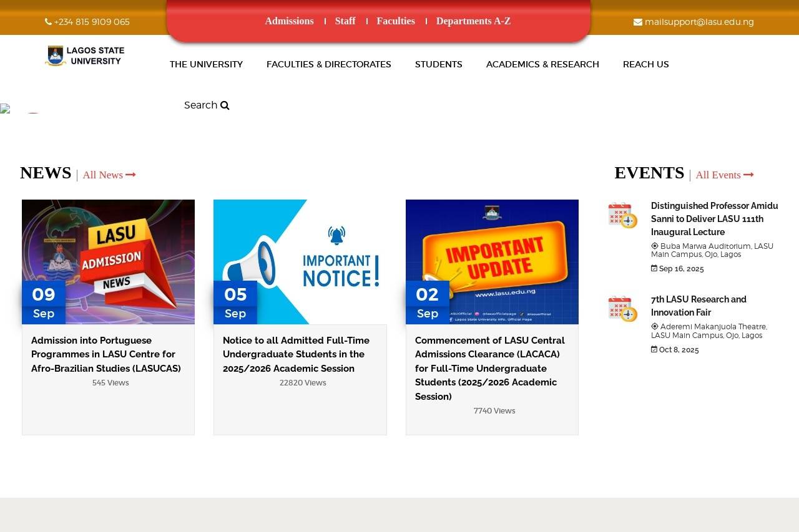Click the date icon beside Sep 16, 2025

(654, 269)
